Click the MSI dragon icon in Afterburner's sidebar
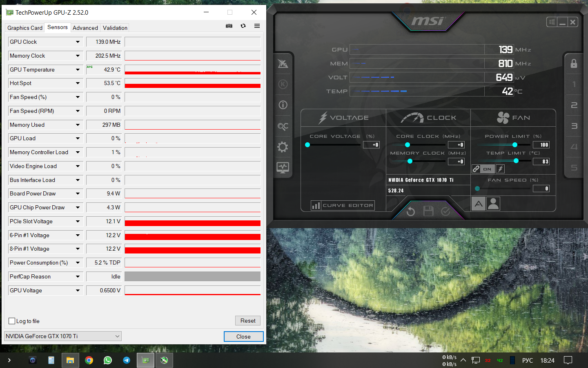This screenshot has height=368, width=588. [x=283, y=63]
